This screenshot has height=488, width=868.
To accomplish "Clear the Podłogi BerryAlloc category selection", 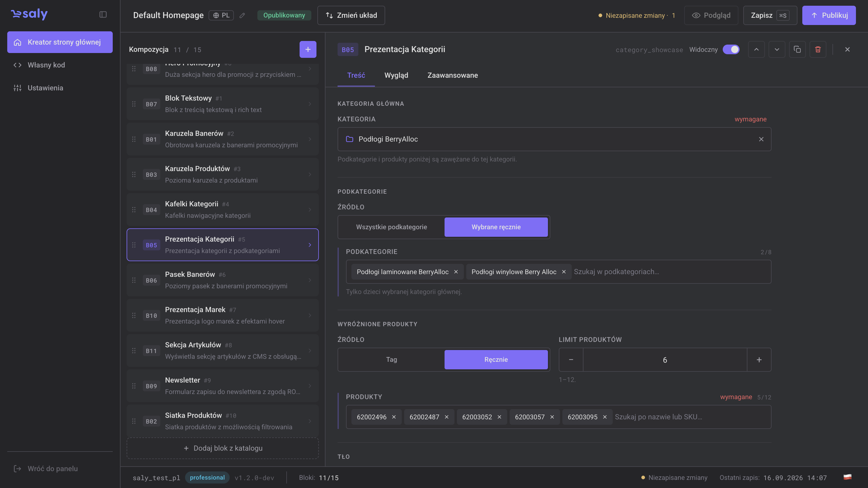I will pos(761,139).
